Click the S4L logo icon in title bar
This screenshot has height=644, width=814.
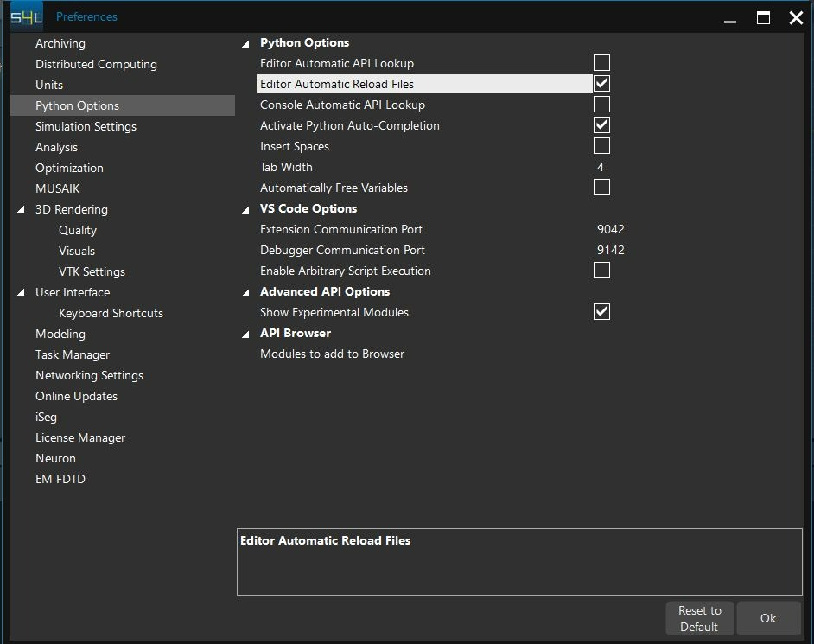click(26, 16)
